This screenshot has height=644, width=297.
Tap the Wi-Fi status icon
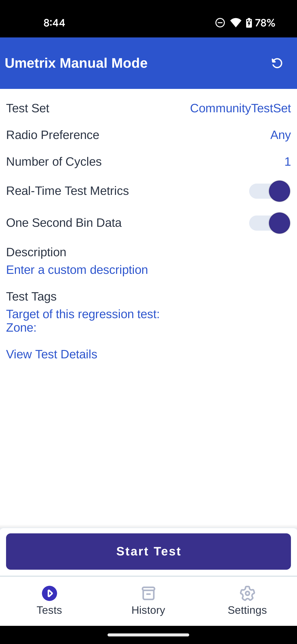pos(236,23)
